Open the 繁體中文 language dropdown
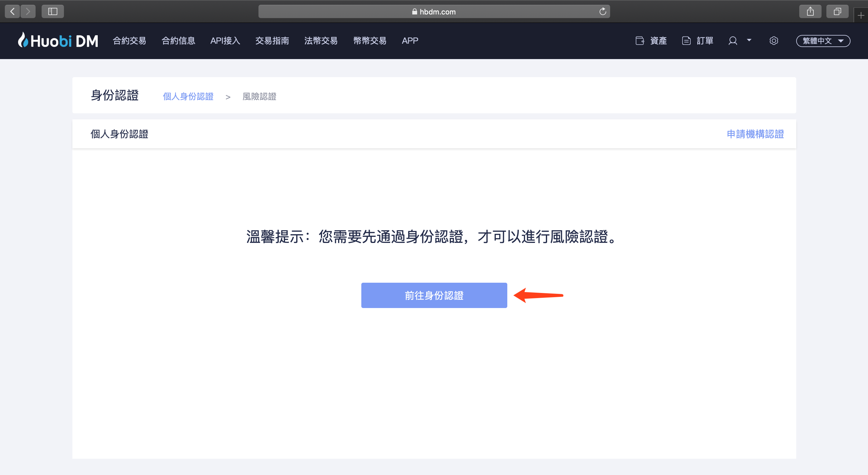Viewport: 868px width, 475px height. pyautogui.click(x=823, y=41)
